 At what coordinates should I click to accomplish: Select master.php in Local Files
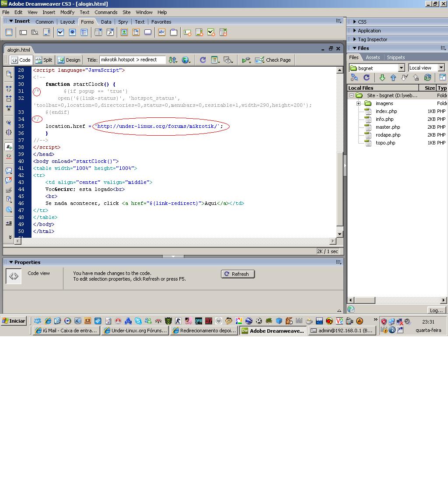(x=388, y=127)
